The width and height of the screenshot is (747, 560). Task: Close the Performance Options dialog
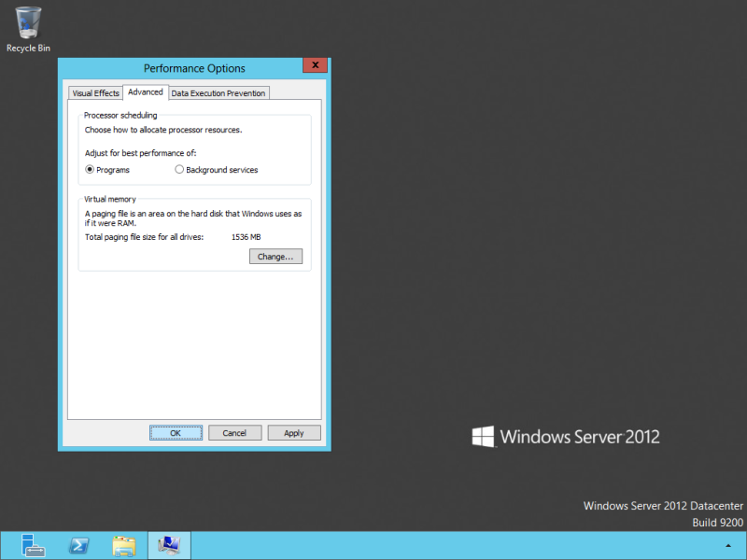click(x=315, y=65)
